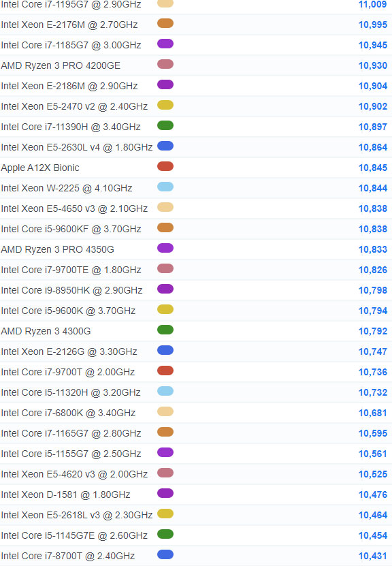This screenshot has width=392, height=566.
Task: Click the 10,945 score value
Action: coord(373,45)
